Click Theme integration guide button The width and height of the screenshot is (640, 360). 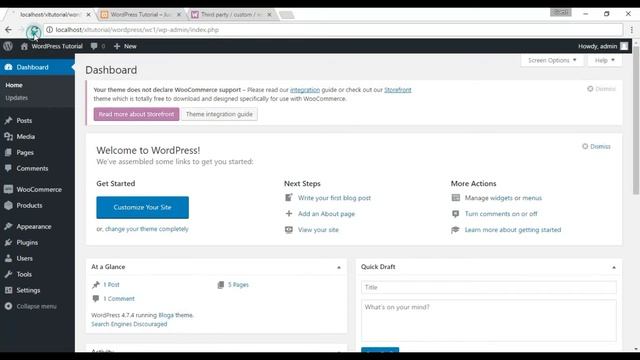pos(219,114)
